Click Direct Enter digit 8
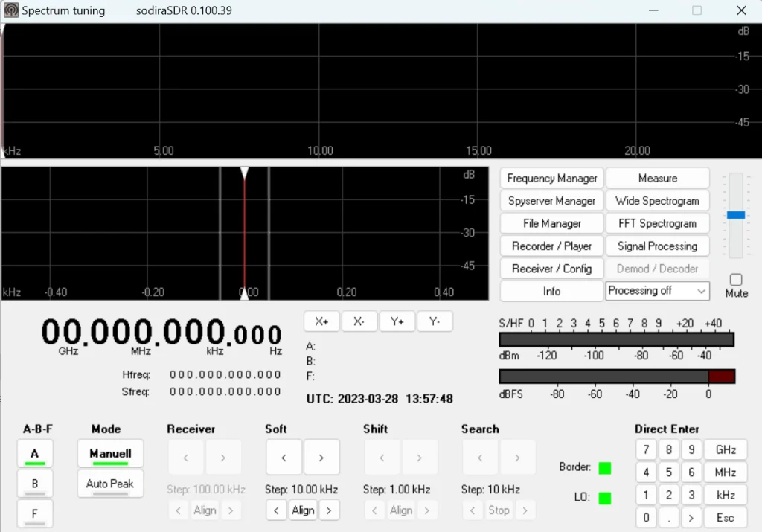Viewport: 762px width, 532px height. tap(669, 450)
